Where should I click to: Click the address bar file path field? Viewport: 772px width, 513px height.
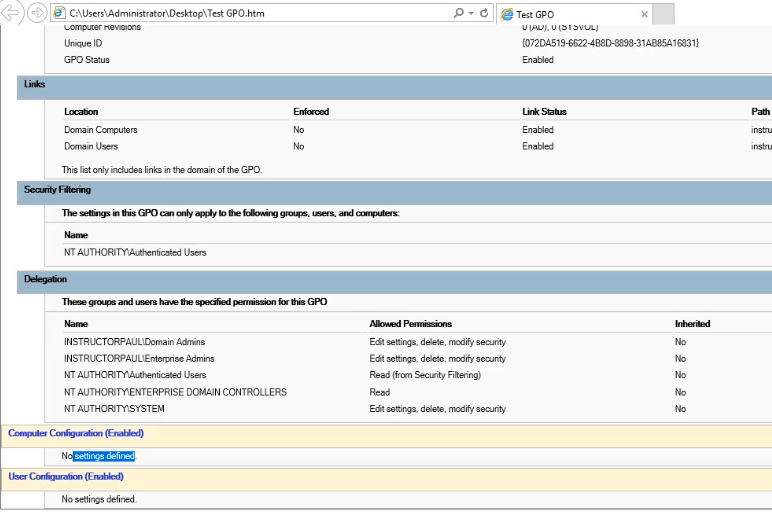pos(250,14)
